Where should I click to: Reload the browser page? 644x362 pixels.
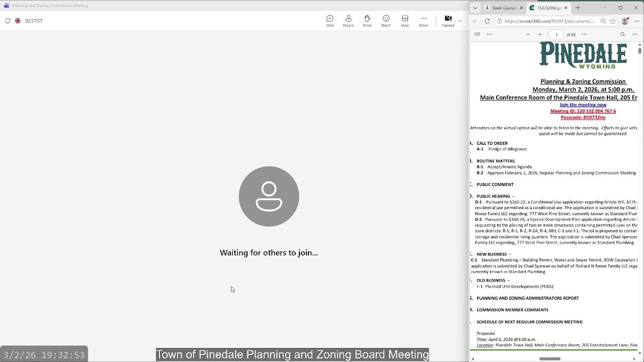click(x=487, y=21)
